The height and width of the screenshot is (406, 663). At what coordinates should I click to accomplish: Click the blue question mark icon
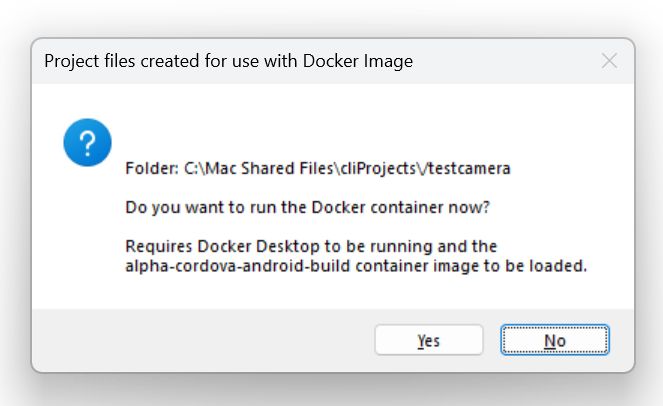click(x=87, y=142)
